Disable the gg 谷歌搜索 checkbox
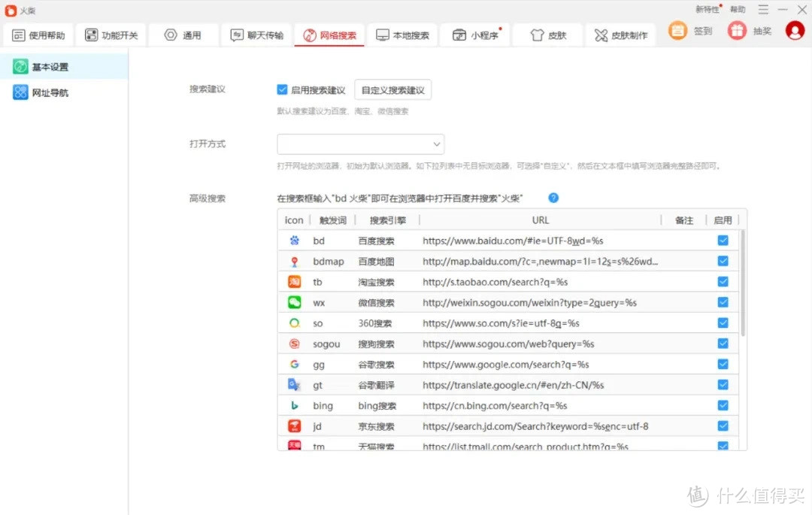The height and width of the screenshot is (515, 812). 723,365
